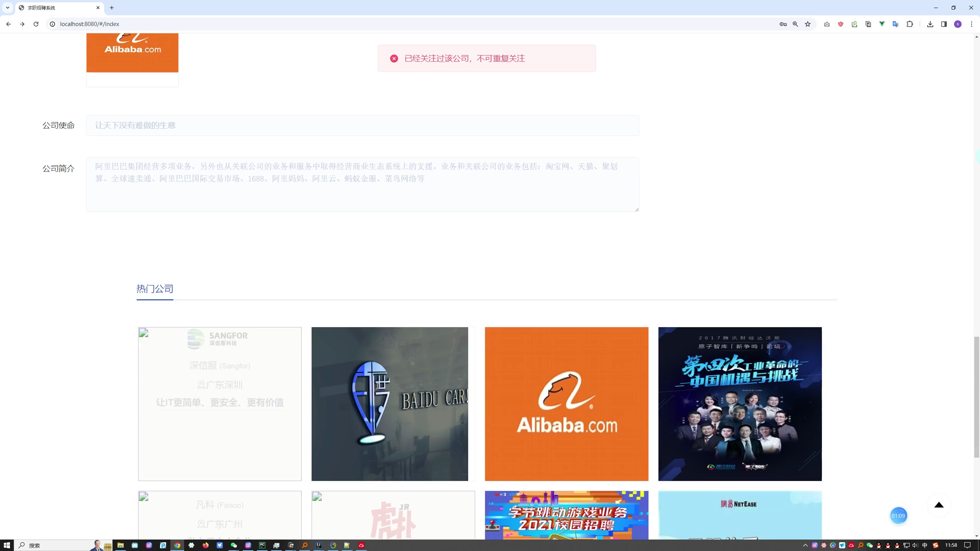Click the green search-bracket extension icon
The height and width of the screenshot is (551, 980).
[x=854, y=24]
